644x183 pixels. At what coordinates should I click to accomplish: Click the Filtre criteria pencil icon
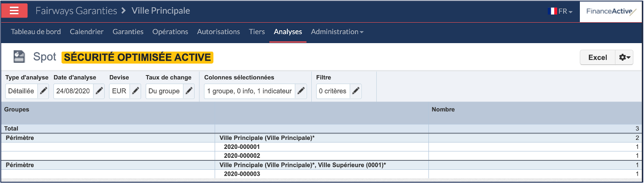356,91
